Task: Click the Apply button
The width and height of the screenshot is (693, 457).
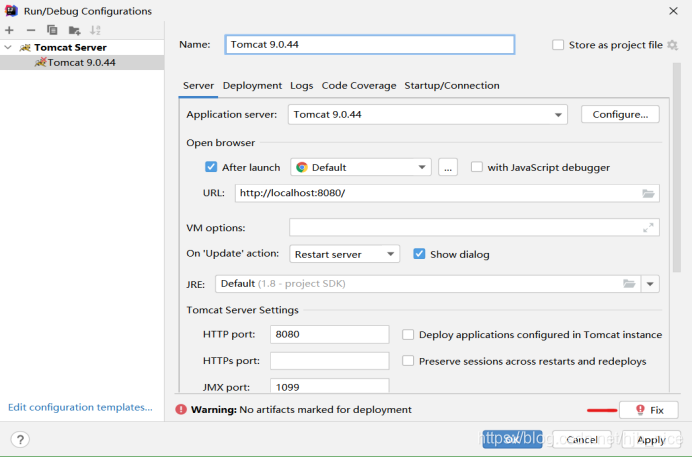Action: pos(651,439)
